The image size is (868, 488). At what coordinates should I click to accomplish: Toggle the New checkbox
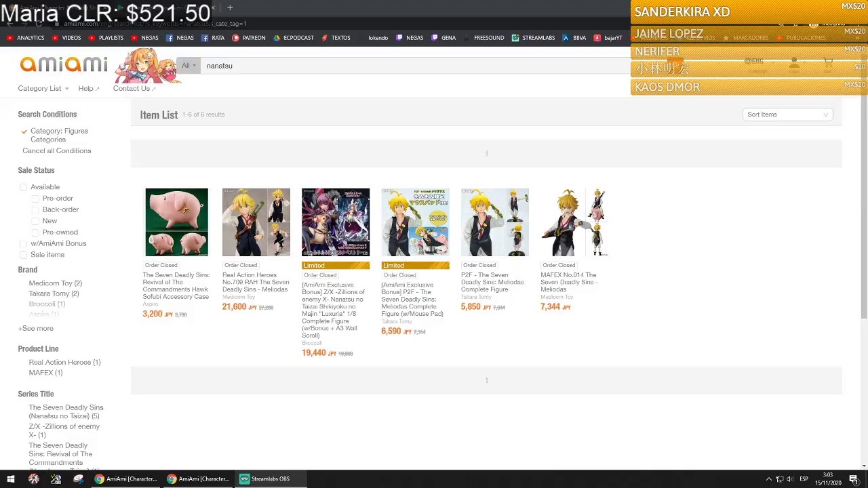click(x=35, y=221)
